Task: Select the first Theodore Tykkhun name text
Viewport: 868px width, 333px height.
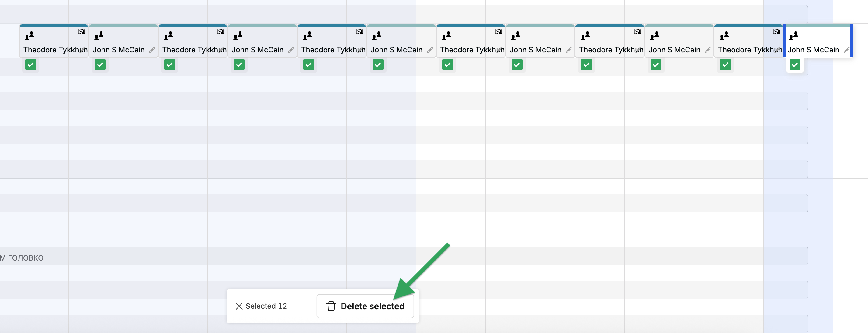Action: click(55, 50)
